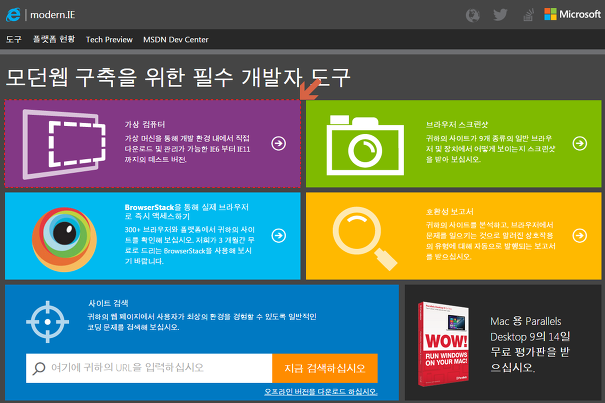The image size is (605, 403).
Task: Go to MSDN Dev Center menu
Action: (176, 39)
